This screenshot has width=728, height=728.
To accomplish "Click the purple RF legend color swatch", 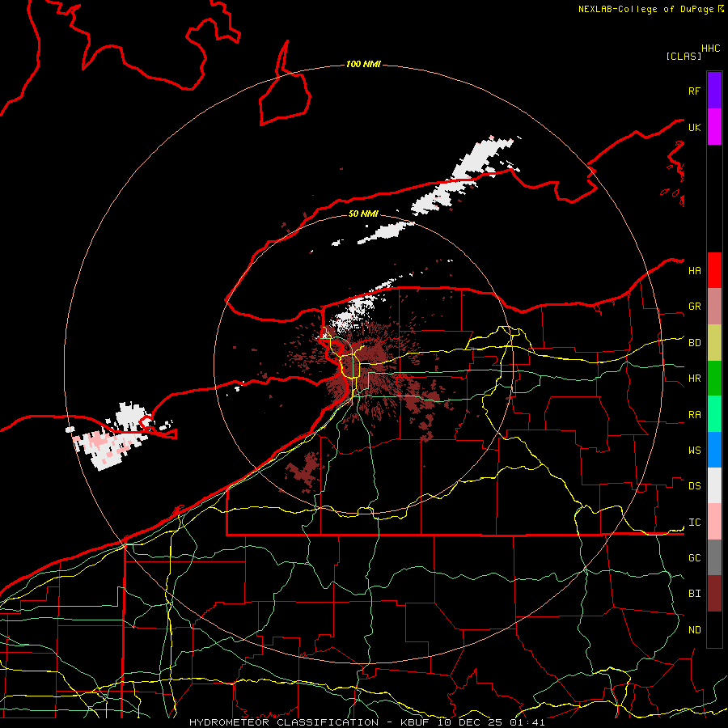I will pos(714,91).
